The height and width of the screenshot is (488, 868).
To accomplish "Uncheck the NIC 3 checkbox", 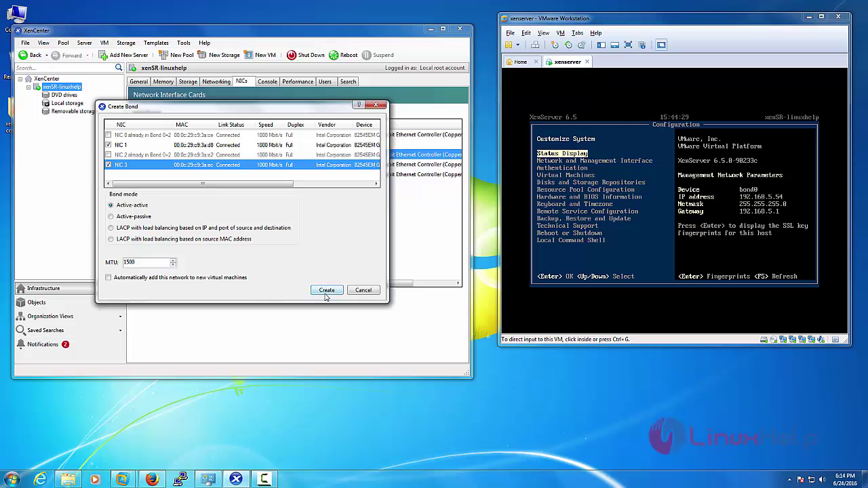I will coord(108,165).
